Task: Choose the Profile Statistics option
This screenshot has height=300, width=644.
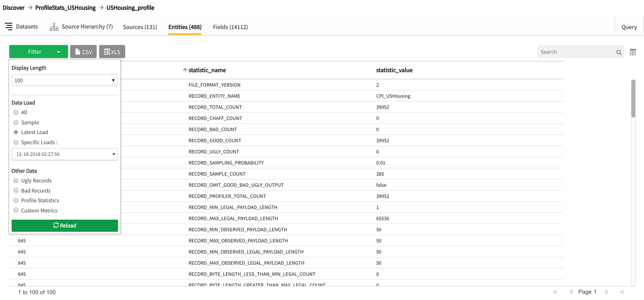Action: tap(16, 201)
